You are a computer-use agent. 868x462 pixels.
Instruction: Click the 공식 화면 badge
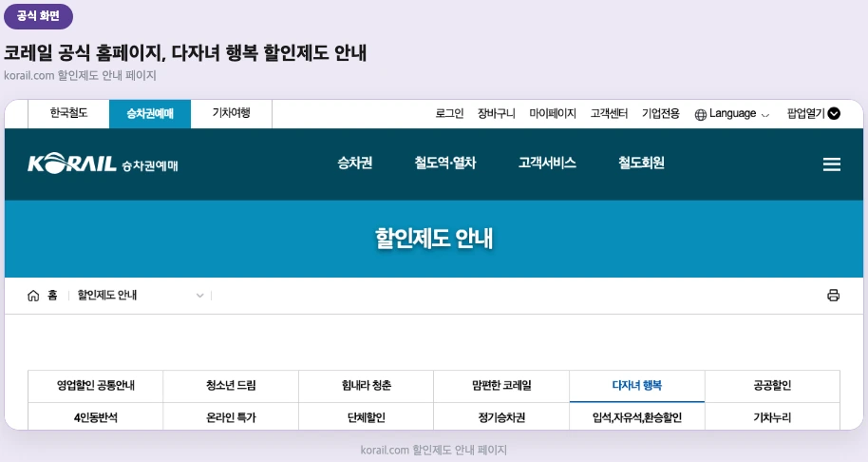(x=38, y=16)
